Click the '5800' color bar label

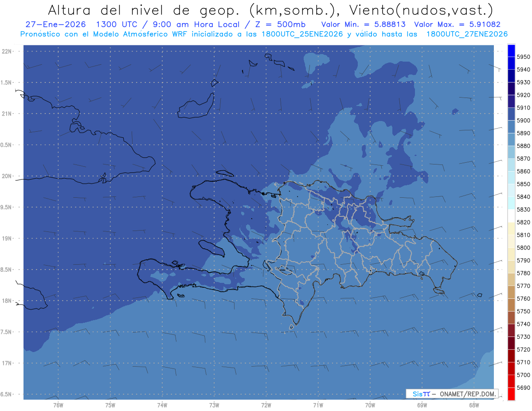(x=523, y=248)
